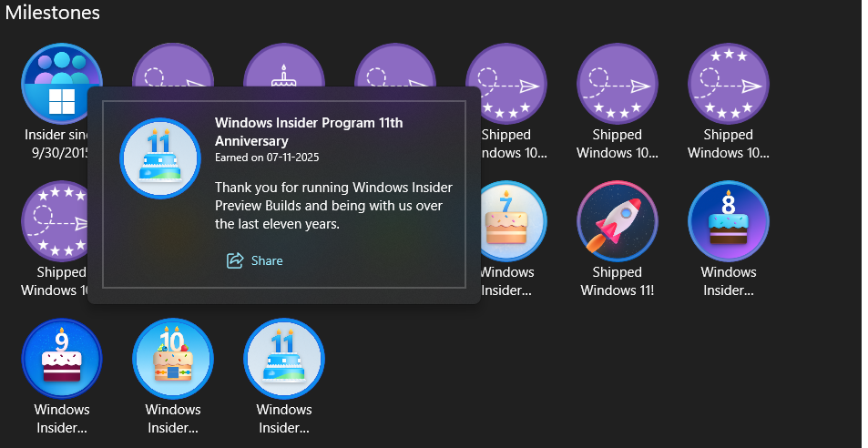Click 'Windows Insider Program 11th Anniversary' popup title
The height and width of the screenshot is (448, 868).
[x=309, y=132]
